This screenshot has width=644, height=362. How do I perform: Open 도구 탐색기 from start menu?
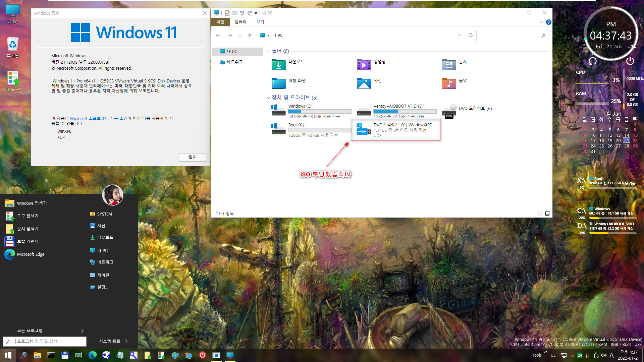click(22, 216)
